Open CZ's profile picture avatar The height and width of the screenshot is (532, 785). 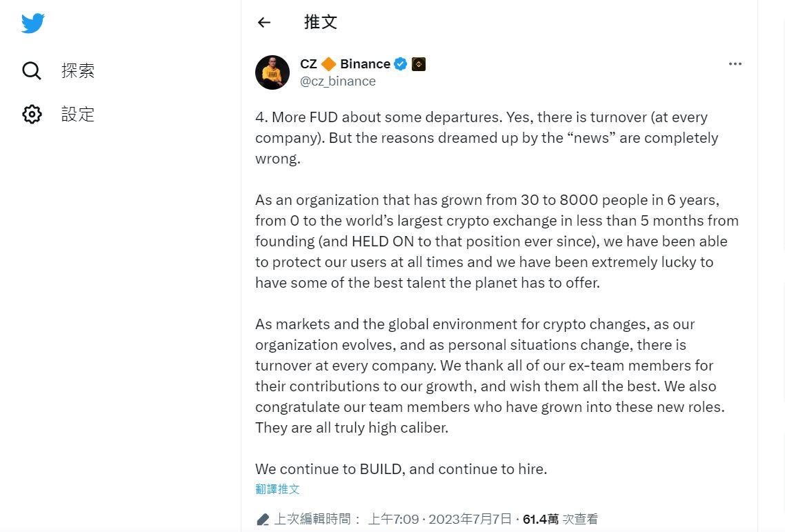272,72
